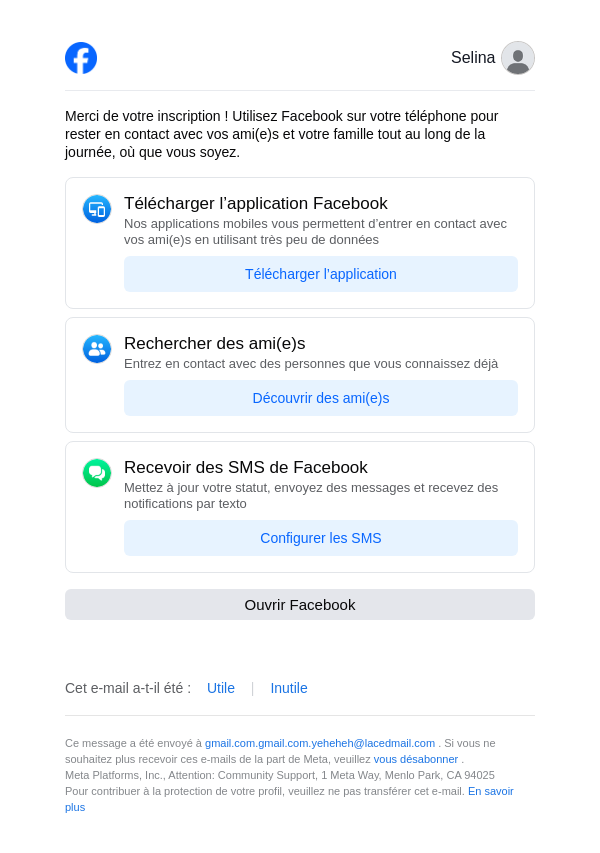The height and width of the screenshot is (853, 600).
Task: Click the lacedmail.com email address link
Action: tap(320, 743)
